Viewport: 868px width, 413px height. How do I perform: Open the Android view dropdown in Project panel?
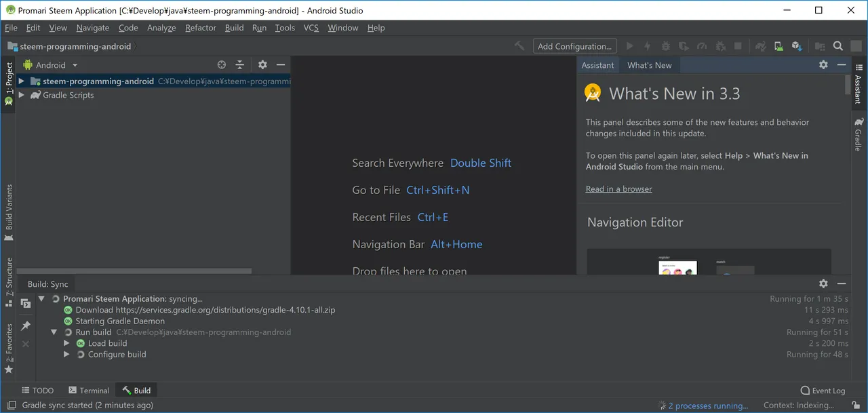(x=51, y=65)
